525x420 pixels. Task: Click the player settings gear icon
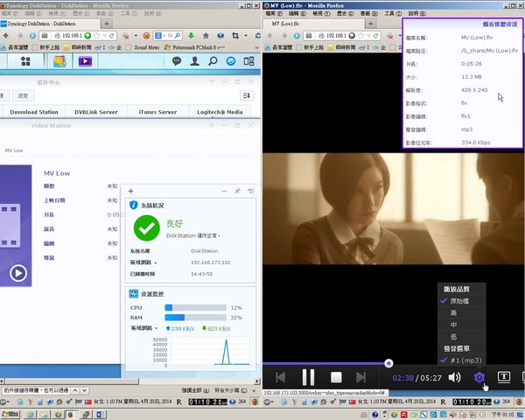click(x=479, y=377)
